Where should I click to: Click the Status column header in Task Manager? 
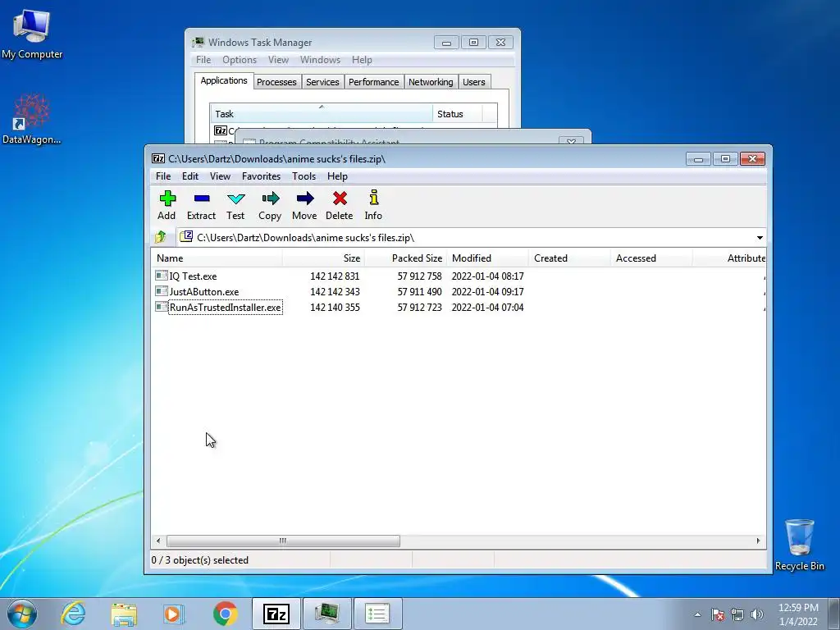click(x=458, y=114)
